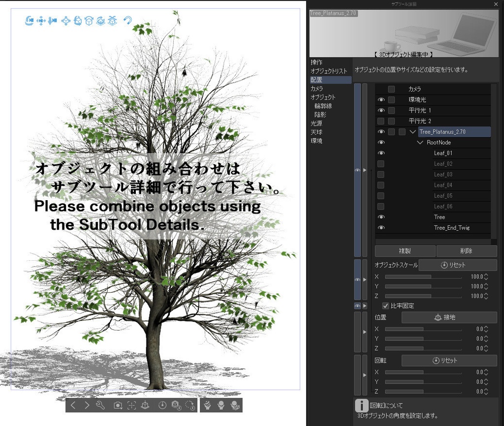The image size is (504, 426).
Task: Collapse the Tree_Platanus_2.70 node
Action: [413, 131]
